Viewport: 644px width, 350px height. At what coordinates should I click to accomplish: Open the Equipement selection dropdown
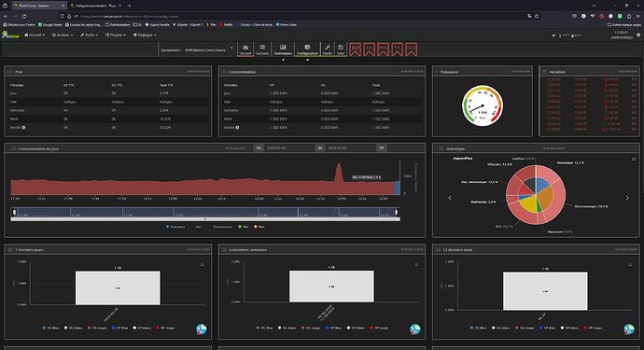209,49
